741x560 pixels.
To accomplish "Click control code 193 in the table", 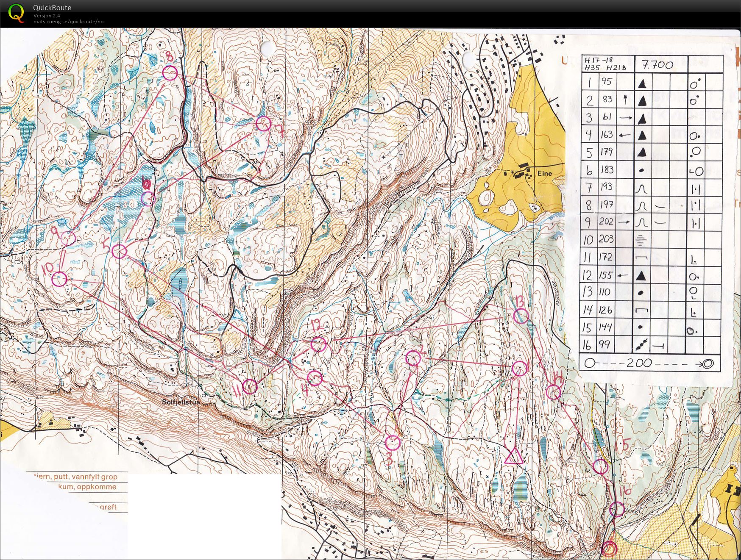I will tap(607, 187).
